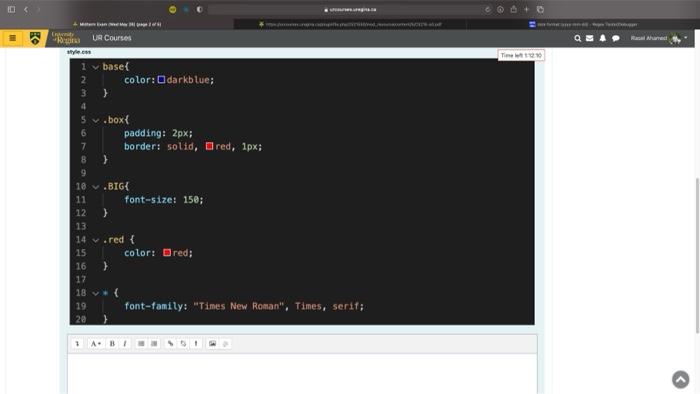Insert a link in the editor
This screenshot has width=700, height=394.
(x=170, y=344)
